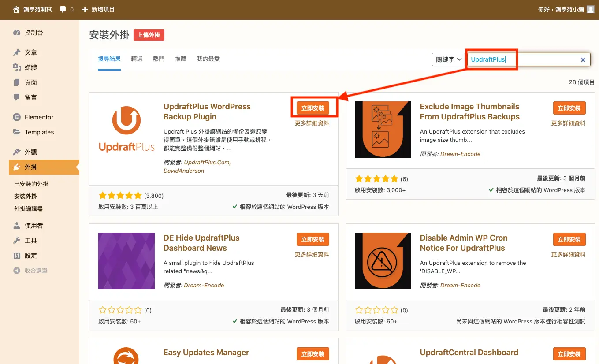This screenshot has width=599, height=364.
Task: Open 已安裝的外掛 submenu item
Action: pyautogui.click(x=31, y=184)
